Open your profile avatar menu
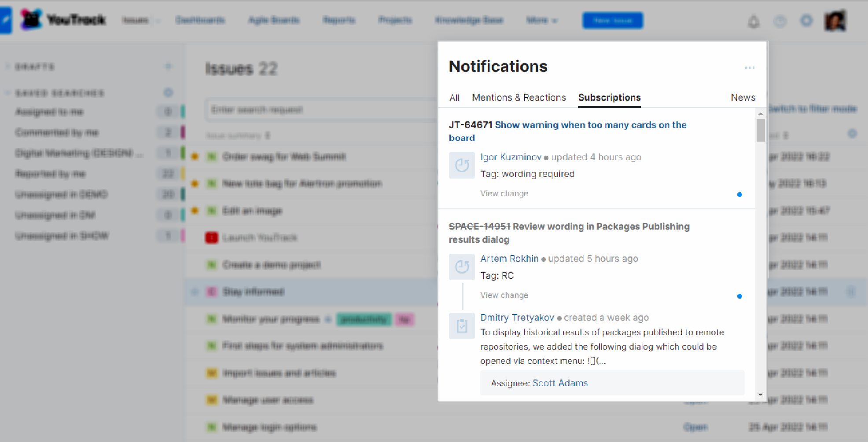The height and width of the screenshot is (442, 868). click(x=835, y=20)
